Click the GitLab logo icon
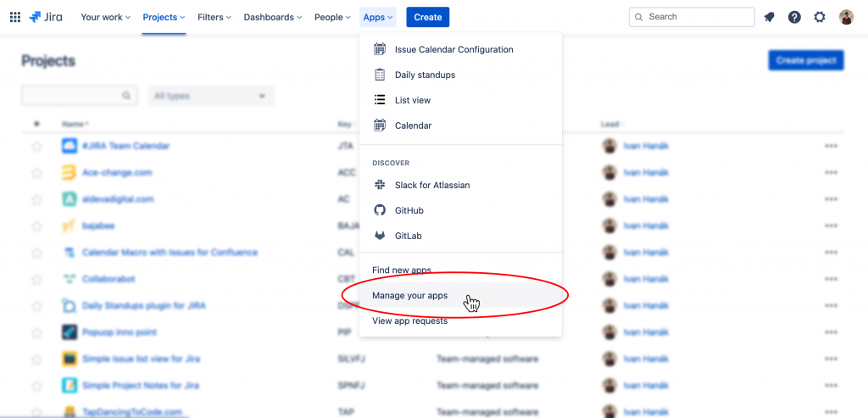Viewport: 868px width, 418px height. coord(380,236)
